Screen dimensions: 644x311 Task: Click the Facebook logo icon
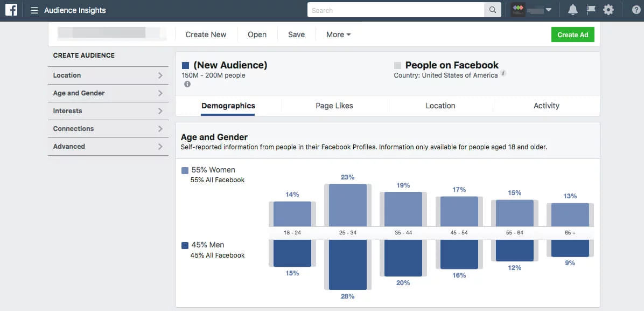click(11, 10)
